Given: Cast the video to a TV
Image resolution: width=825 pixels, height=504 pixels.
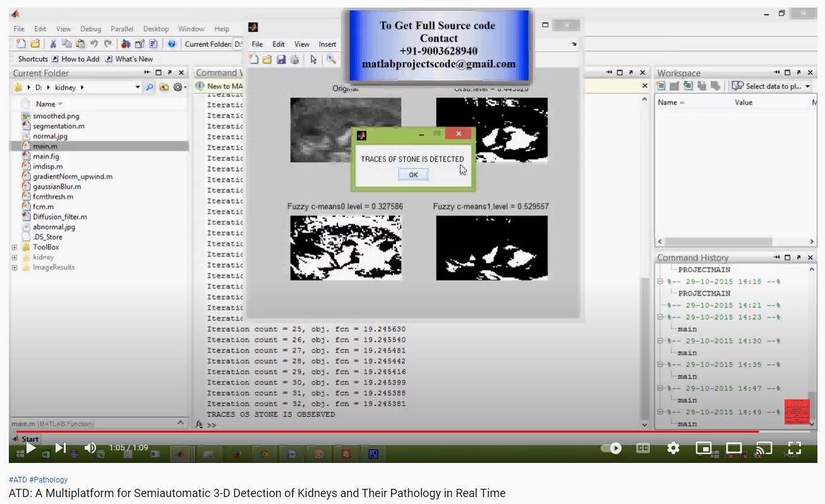Looking at the screenshot, I should click(x=764, y=448).
